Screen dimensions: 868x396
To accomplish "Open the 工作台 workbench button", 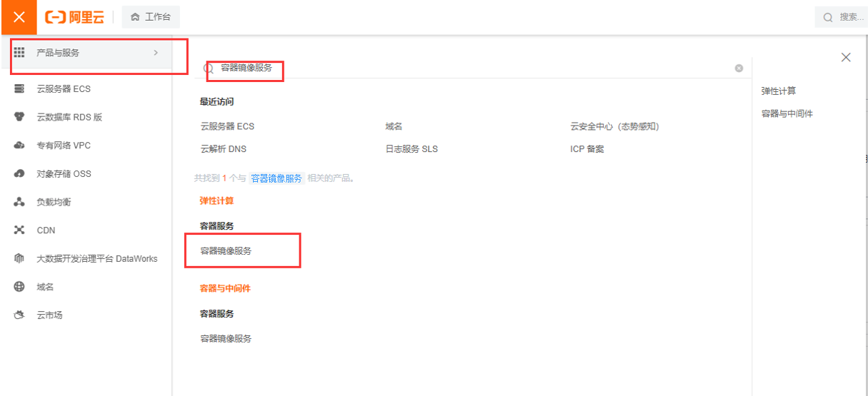I will 151,17.
